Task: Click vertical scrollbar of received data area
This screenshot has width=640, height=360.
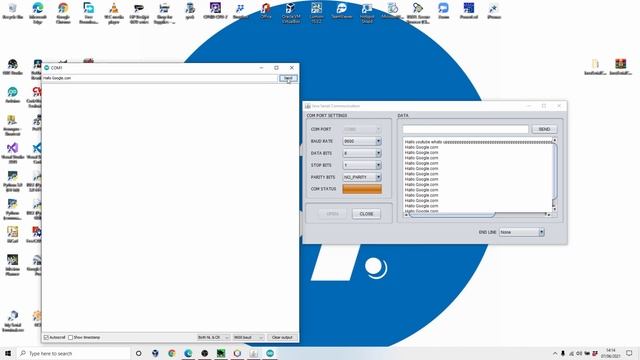Action: pyautogui.click(x=554, y=175)
